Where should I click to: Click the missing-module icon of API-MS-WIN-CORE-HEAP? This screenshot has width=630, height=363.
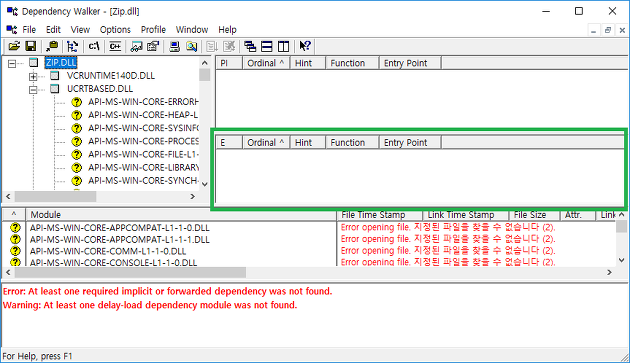76,115
